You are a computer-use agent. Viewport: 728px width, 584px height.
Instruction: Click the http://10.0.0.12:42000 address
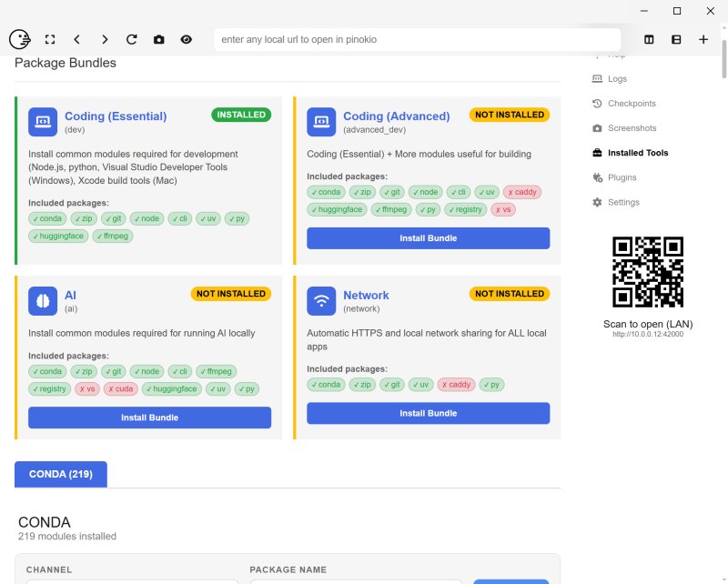648,334
